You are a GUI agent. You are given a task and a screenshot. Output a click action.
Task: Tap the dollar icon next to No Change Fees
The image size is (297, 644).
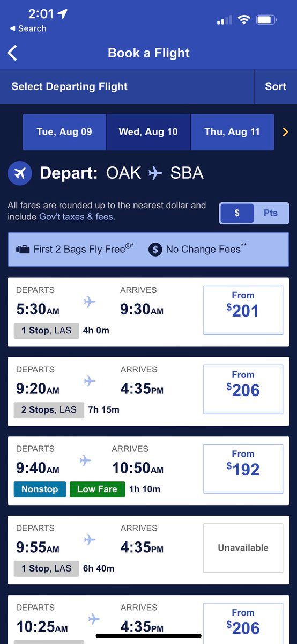pos(155,250)
